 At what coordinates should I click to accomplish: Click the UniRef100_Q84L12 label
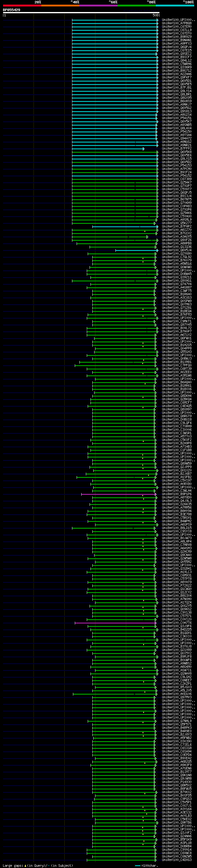[177, 61]
